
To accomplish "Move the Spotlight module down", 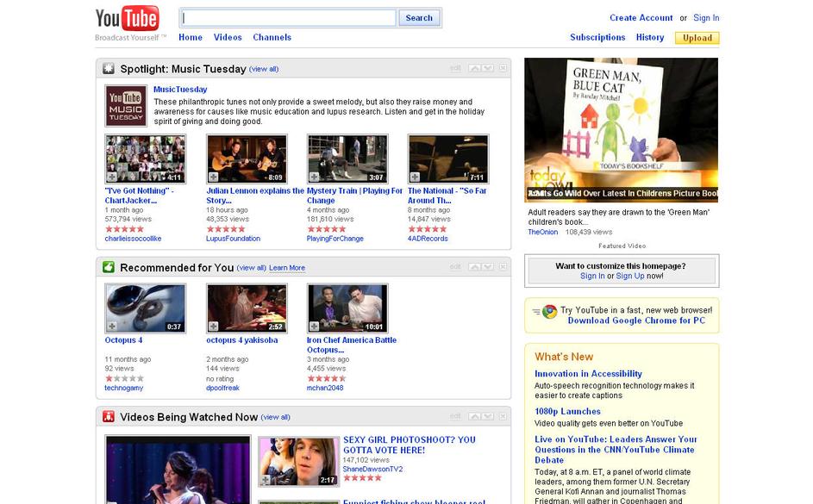I will pyautogui.click(x=487, y=68).
